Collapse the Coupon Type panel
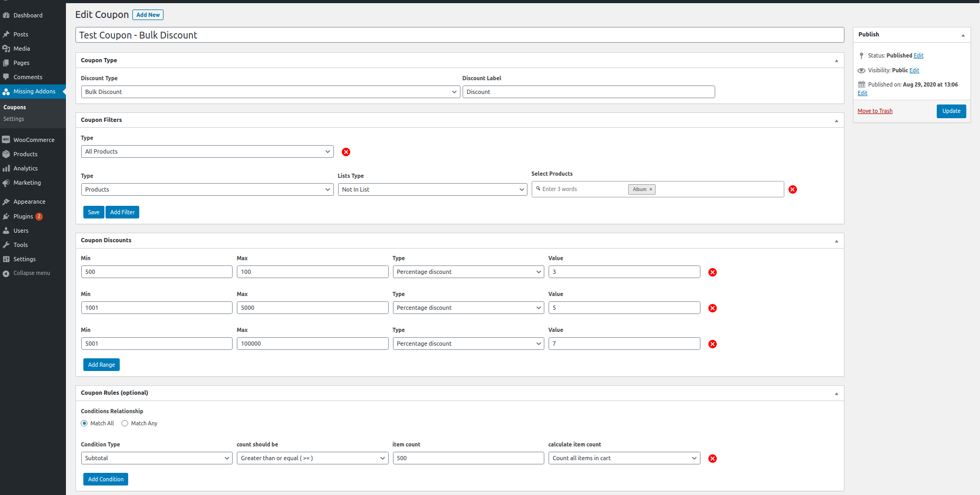The width and height of the screenshot is (980, 495). coord(837,61)
